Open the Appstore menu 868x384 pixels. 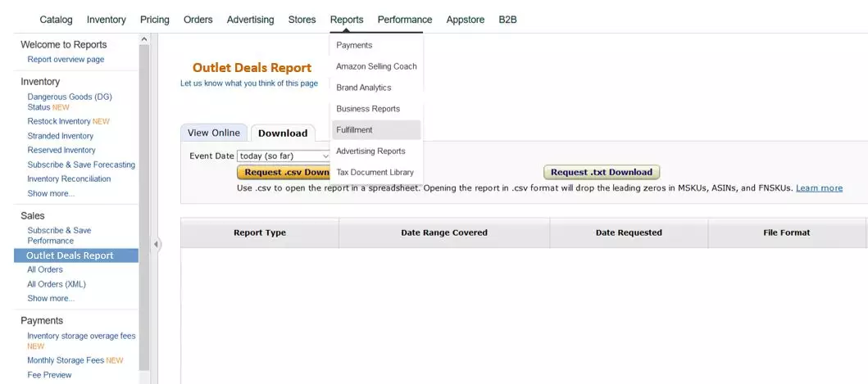point(466,20)
